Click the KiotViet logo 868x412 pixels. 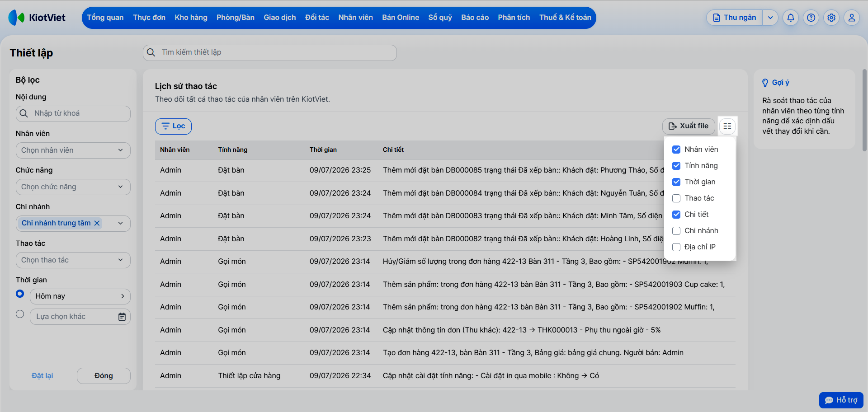[x=37, y=18]
